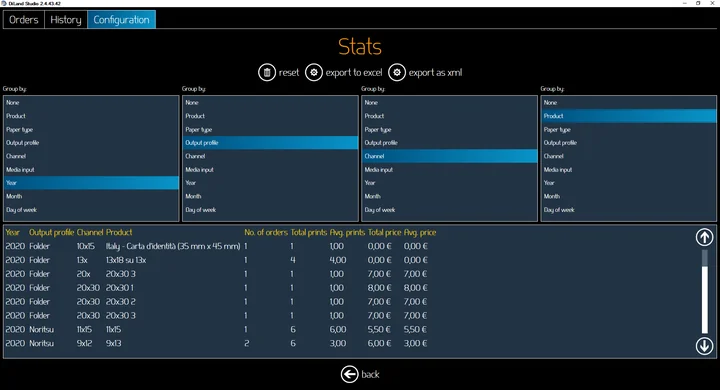
Task: Select Product in the second Group by list
Action: coord(270,116)
